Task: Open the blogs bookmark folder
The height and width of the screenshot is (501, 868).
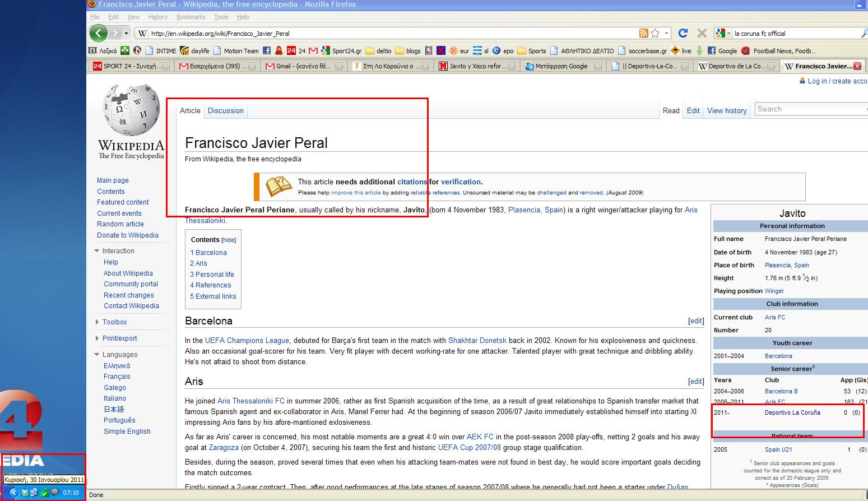Action: pyautogui.click(x=408, y=50)
